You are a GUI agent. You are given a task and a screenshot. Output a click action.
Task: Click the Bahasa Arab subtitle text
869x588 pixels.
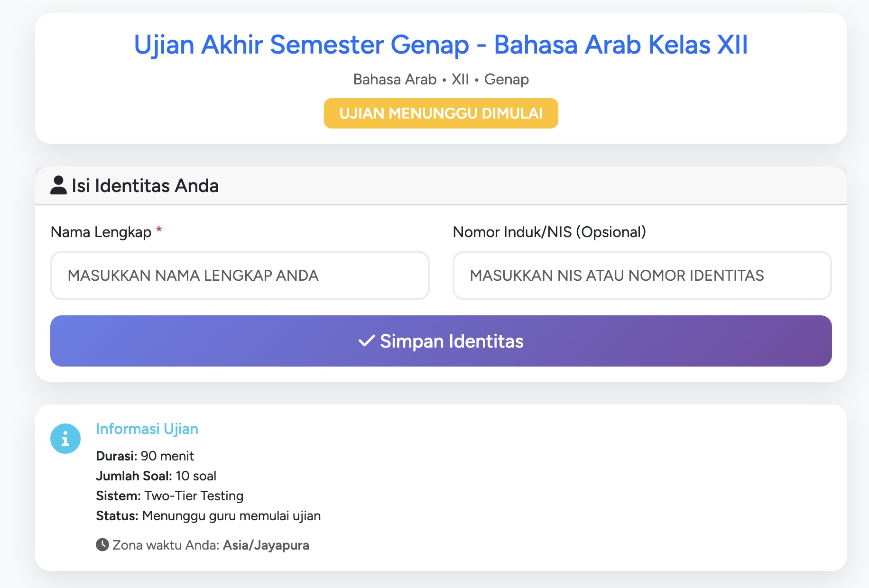440,79
